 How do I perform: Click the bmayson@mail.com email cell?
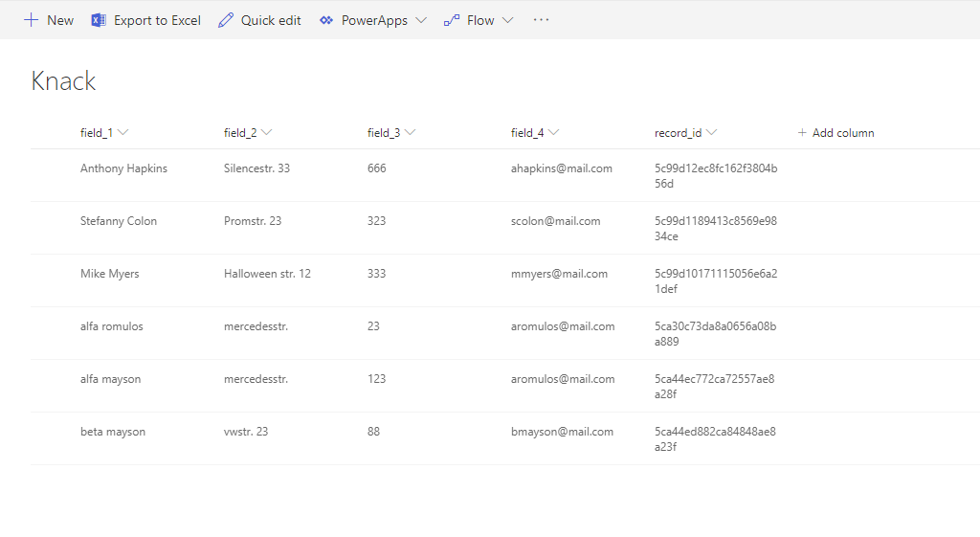[x=562, y=432]
